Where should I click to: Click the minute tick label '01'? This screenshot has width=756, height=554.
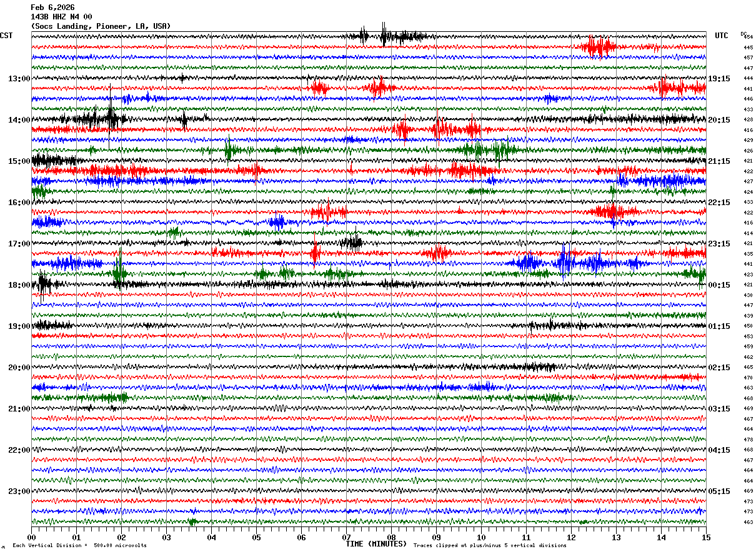pos(76,537)
